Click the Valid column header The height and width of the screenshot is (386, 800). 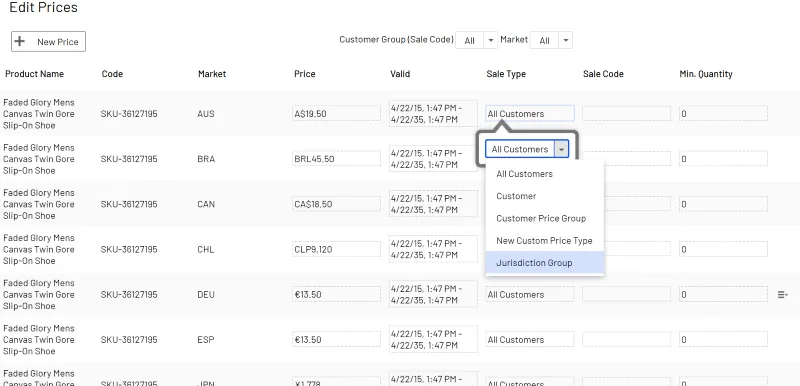(x=400, y=74)
